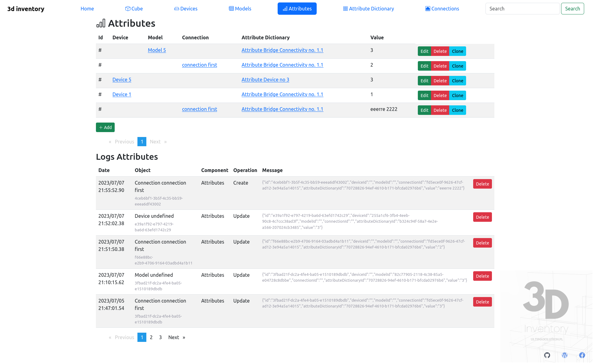Image resolution: width=594 pixels, height=364 pixels.
Task: Open the WordPress icon link
Action: 564,355
